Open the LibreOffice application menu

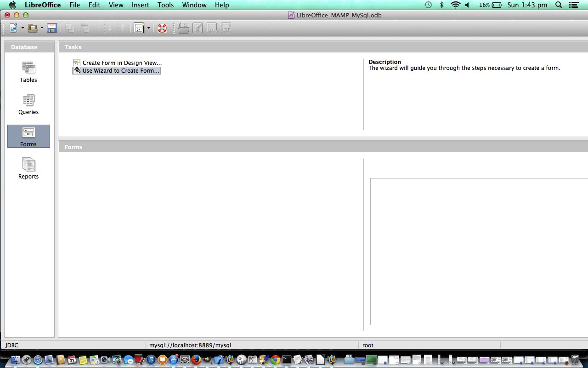43,5
